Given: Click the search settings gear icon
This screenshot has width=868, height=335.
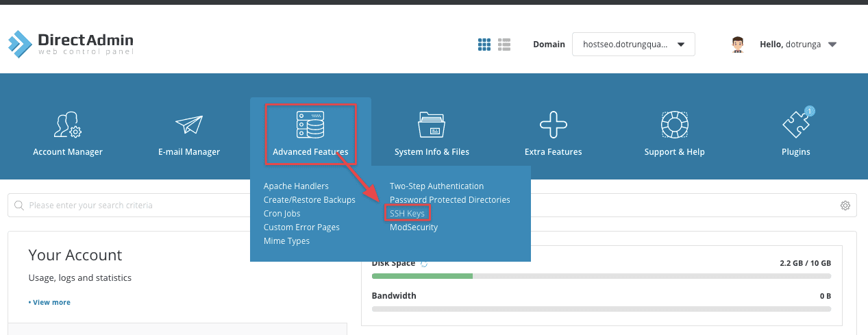Looking at the screenshot, I should pyautogui.click(x=845, y=206).
